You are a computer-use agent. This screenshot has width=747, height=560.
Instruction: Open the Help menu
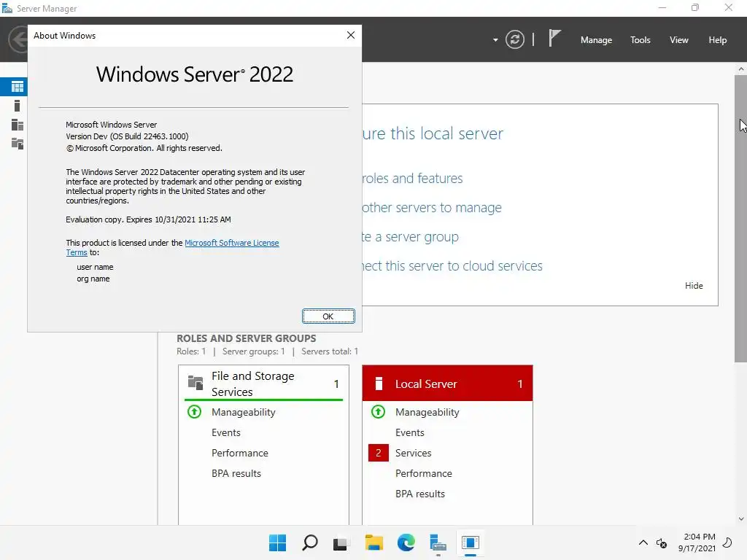pyautogui.click(x=717, y=40)
